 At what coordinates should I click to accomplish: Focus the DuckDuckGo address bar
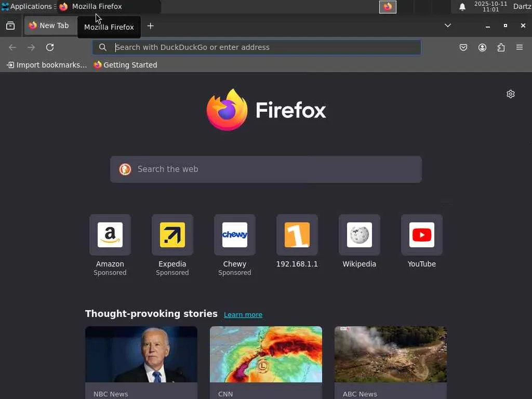pos(257,47)
